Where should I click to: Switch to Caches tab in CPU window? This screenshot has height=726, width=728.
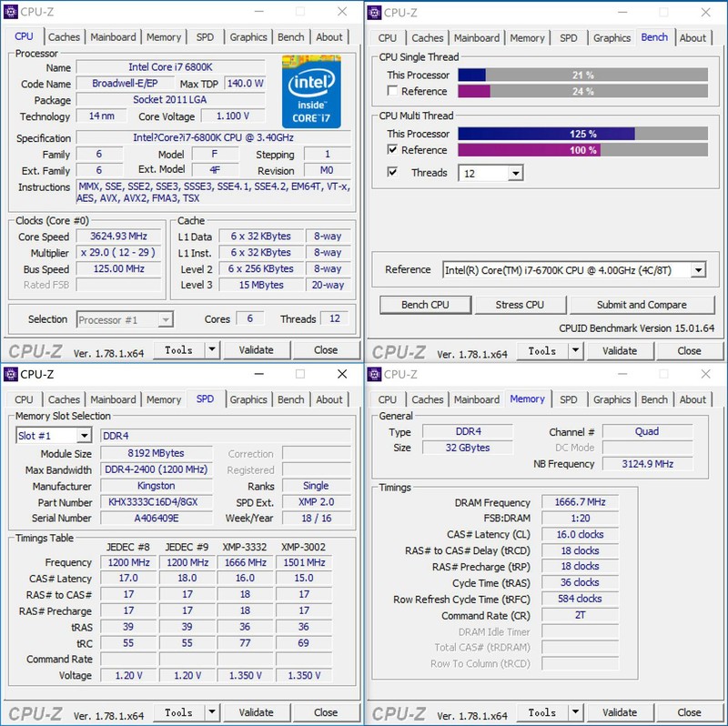[64, 37]
